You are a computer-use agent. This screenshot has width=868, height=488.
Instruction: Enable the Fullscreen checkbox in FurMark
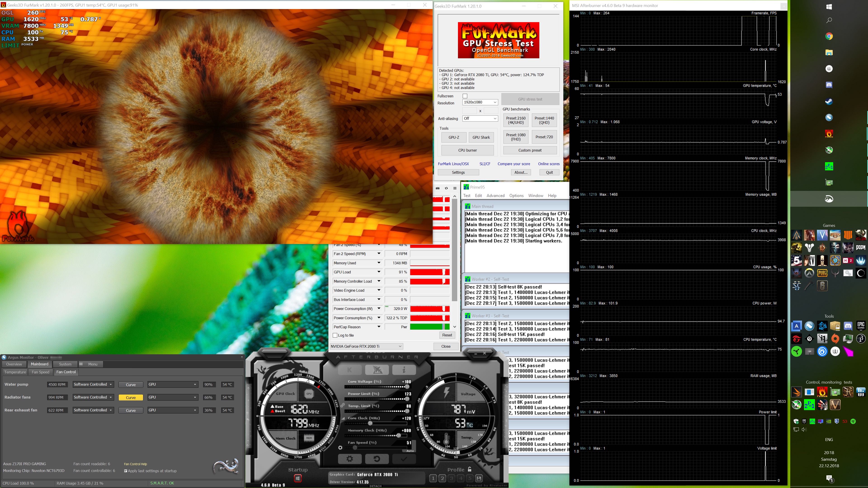click(x=465, y=96)
